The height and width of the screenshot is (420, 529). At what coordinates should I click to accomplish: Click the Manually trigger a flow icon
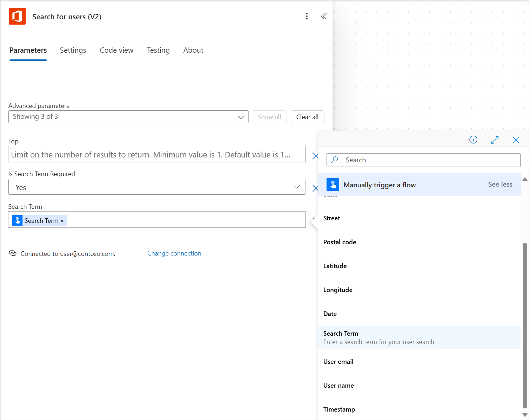333,185
